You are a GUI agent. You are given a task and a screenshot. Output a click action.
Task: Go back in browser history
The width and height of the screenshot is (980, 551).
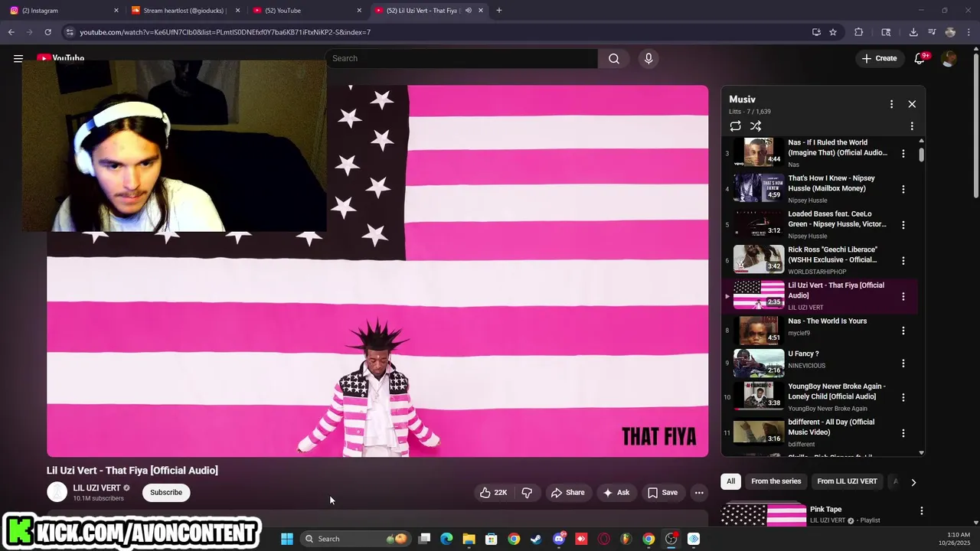11,32
